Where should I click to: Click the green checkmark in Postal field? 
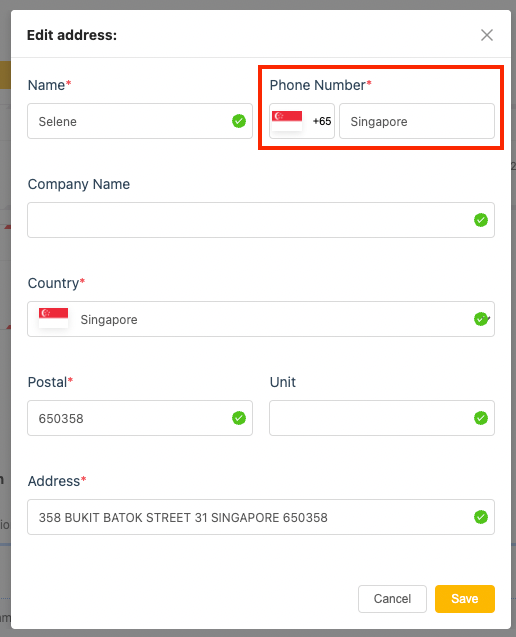click(x=239, y=418)
